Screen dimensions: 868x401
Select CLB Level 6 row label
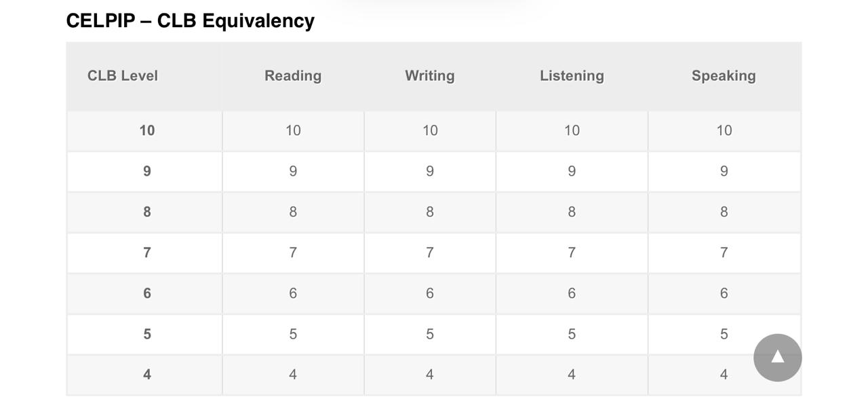pos(146,292)
